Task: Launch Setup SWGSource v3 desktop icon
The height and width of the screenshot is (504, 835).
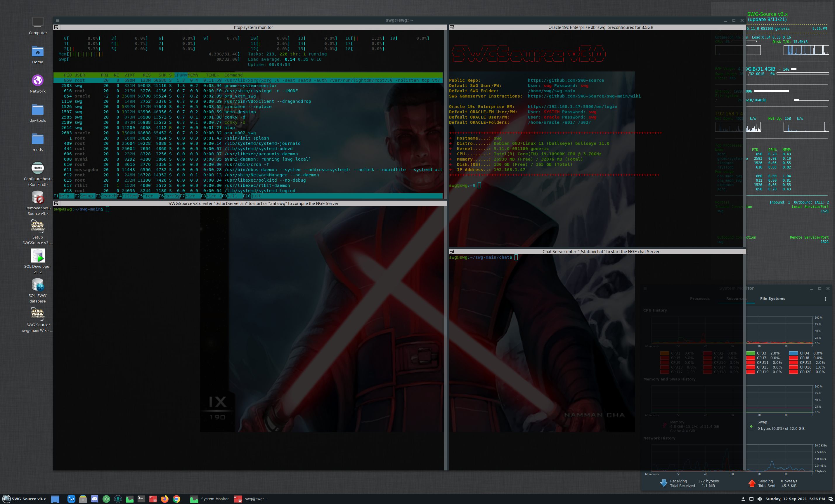Action: [38, 226]
